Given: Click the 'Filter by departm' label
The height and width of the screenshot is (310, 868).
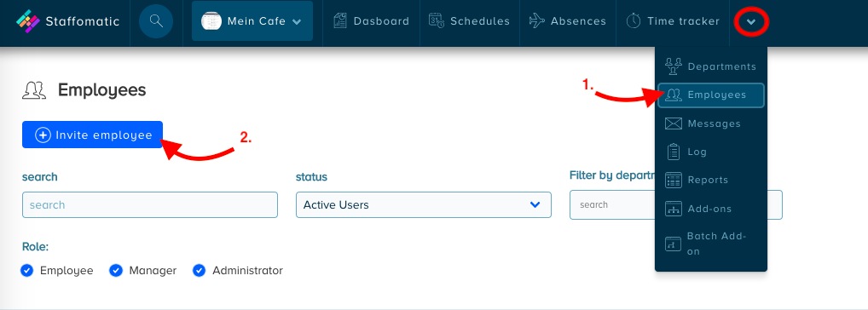Looking at the screenshot, I should [612, 175].
